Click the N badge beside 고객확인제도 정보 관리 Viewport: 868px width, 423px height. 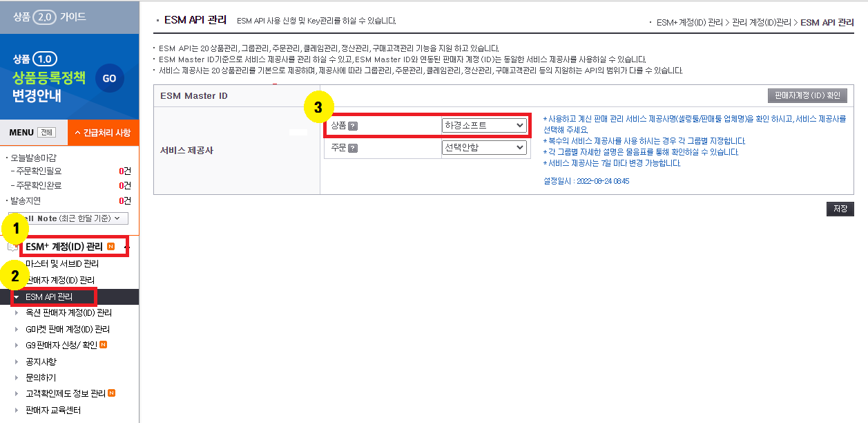(x=112, y=394)
